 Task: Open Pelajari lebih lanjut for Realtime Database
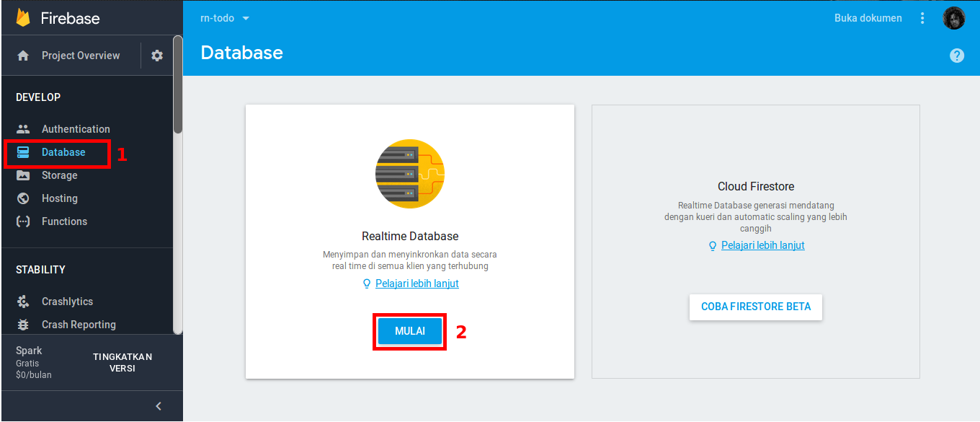417,283
